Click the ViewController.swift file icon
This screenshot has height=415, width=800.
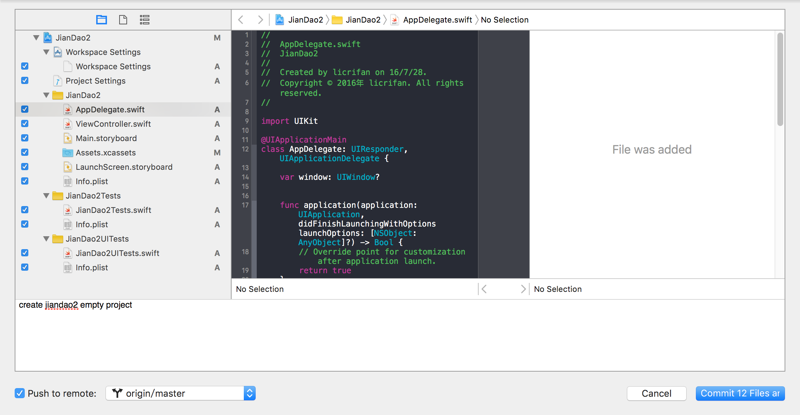pyautogui.click(x=67, y=124)
